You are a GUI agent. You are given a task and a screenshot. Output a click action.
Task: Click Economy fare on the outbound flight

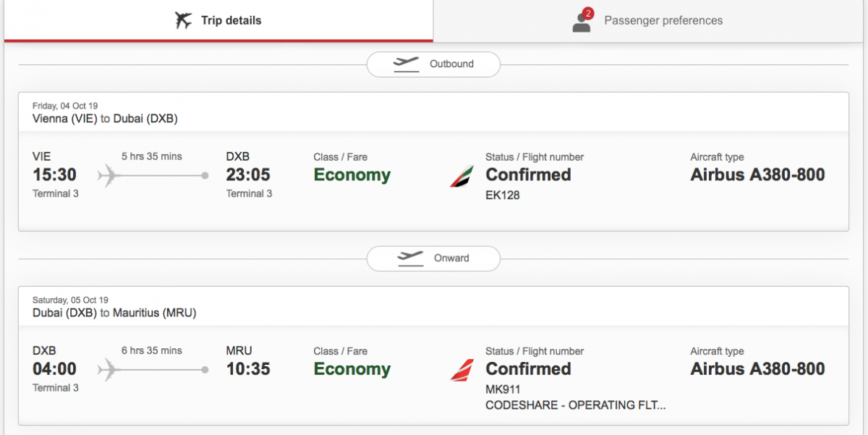coord(352,175)
